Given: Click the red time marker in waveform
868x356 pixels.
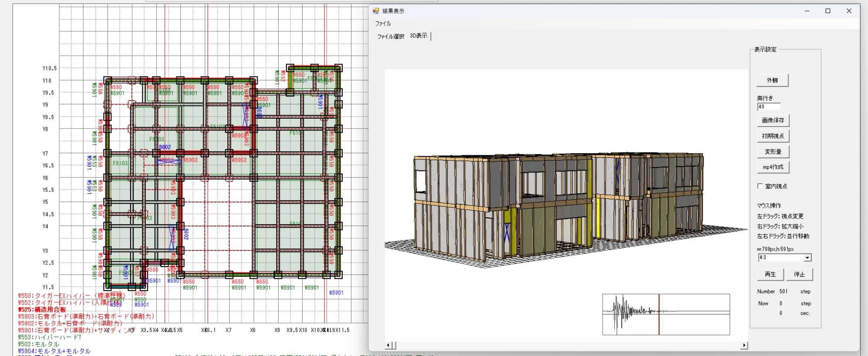Looking at the screenshot, I should tap(659, 314).
